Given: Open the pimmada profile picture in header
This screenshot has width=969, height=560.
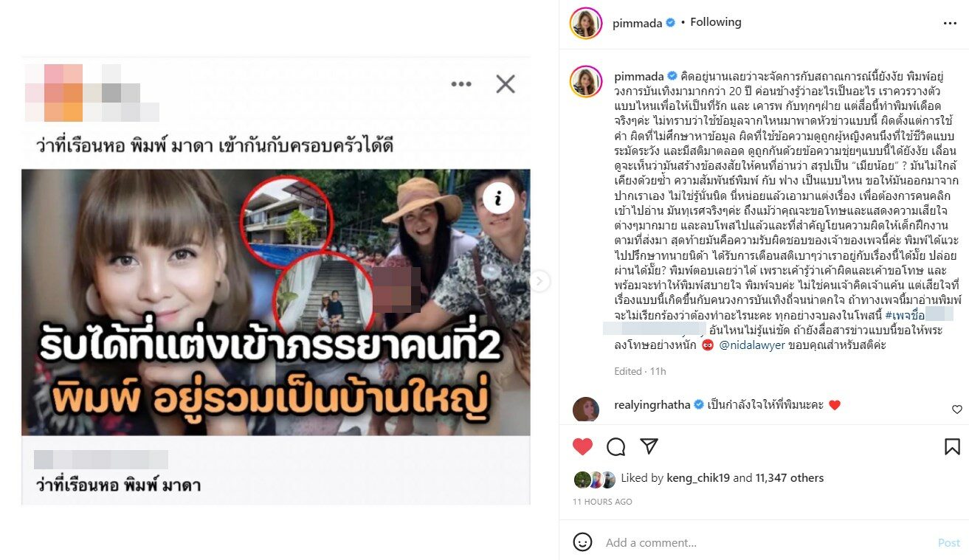Looking at the screenshot, I should pyautogui.click(x=585, y=23).
